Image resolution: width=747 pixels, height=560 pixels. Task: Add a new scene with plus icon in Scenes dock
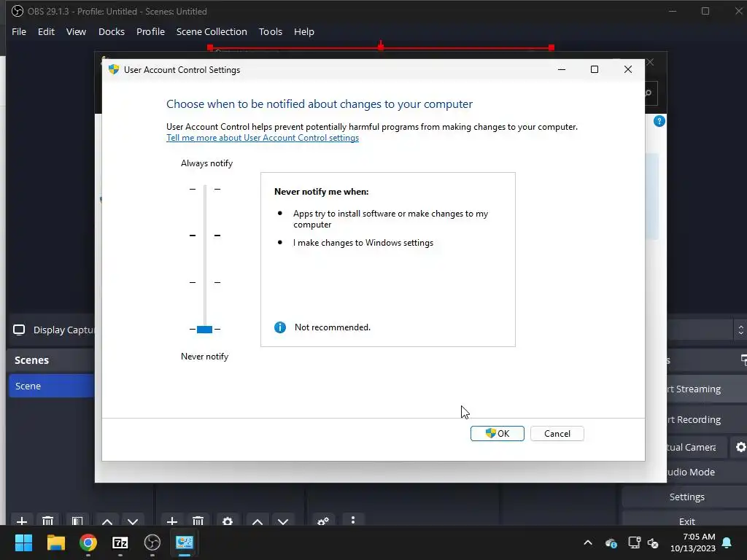point(21,521)
